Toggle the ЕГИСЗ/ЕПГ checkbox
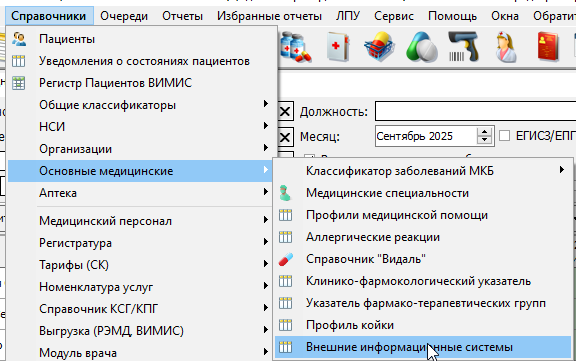This screenshot has width=576, height=361. [x=504, y=136]
